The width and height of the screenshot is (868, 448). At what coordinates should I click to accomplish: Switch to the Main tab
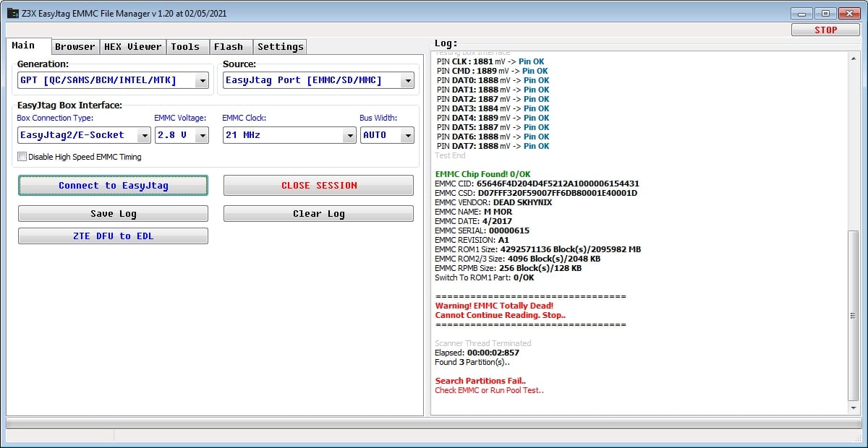29,46
